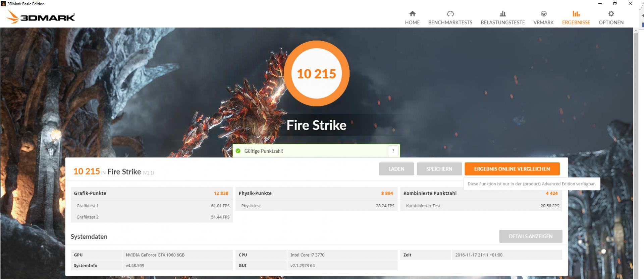Screen dimensions: 644x279
Task: Click the 2016-11-17 21:11 time value
Action: click(x=479, y=255)
